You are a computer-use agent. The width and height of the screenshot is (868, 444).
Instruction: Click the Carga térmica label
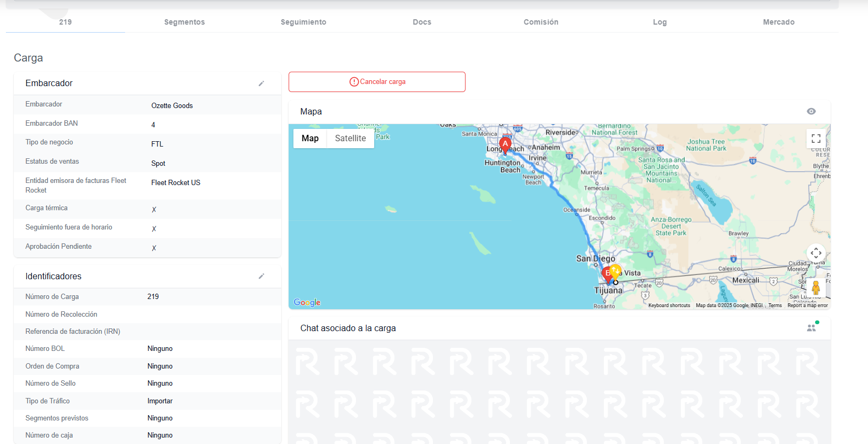coord(46,208)
